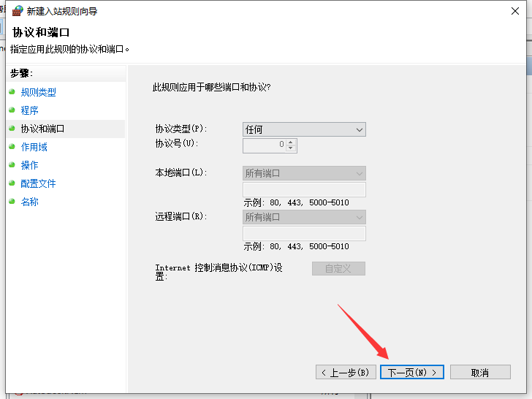Close the 新建入站规则向导 window
Screen dimensions: 532x399
click(x=515, y=11)
